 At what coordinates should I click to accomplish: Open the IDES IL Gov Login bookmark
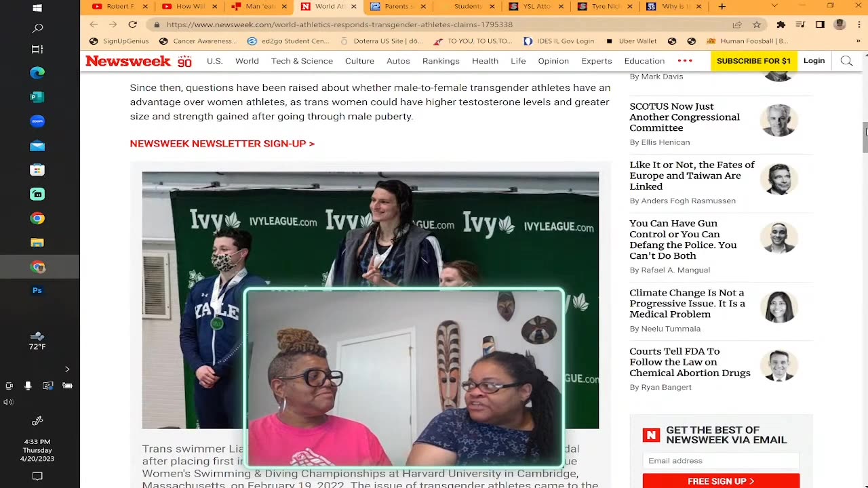pos(559,41)
